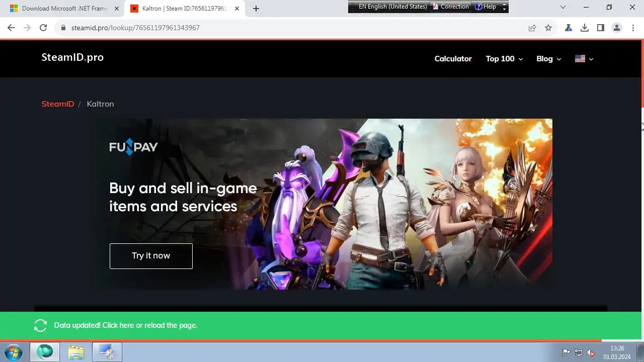Expand the Top 100 dropdown

(x=504, y=59)
